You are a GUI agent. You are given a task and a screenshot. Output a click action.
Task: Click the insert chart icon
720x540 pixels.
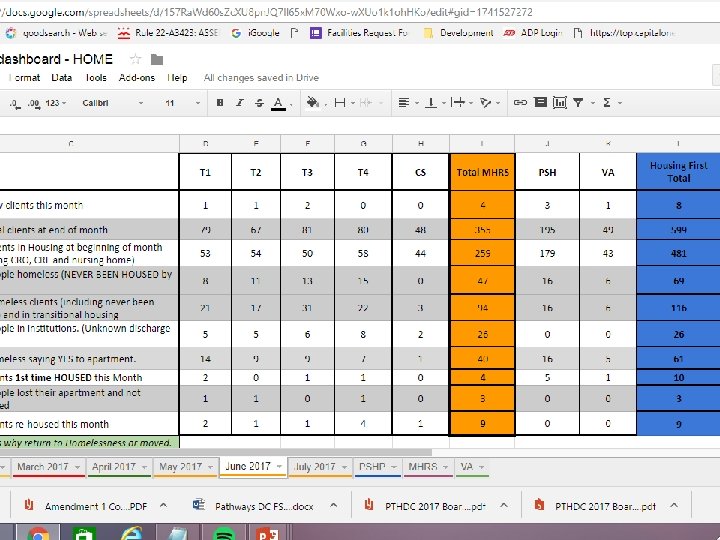[560, 102]
